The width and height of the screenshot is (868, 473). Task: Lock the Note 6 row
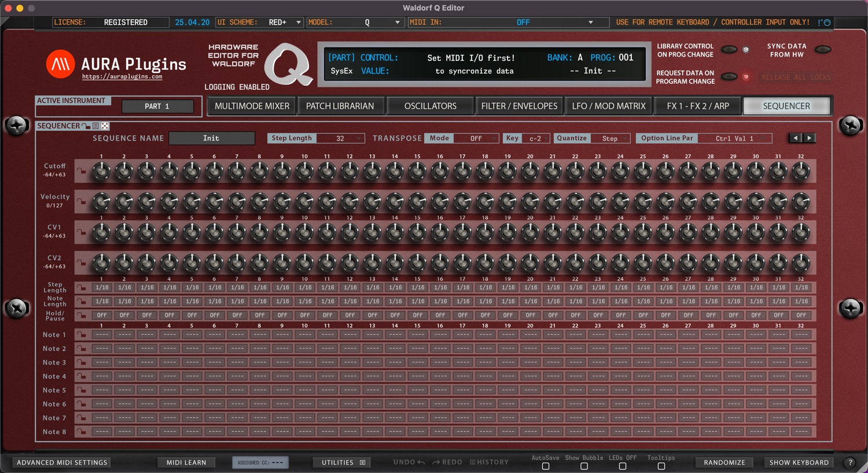pyautogui.click(x=82, y=404)
